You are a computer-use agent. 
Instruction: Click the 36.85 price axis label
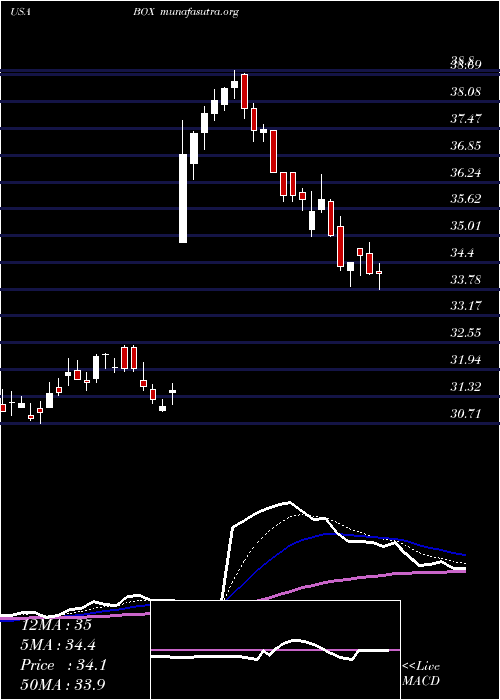[x=465, y=146]
